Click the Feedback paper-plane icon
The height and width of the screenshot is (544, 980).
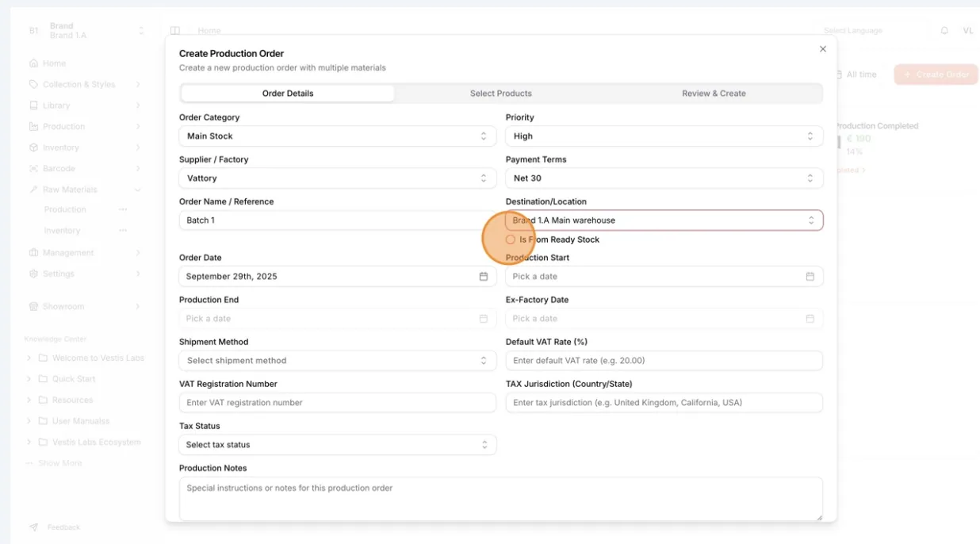point(33,527)
